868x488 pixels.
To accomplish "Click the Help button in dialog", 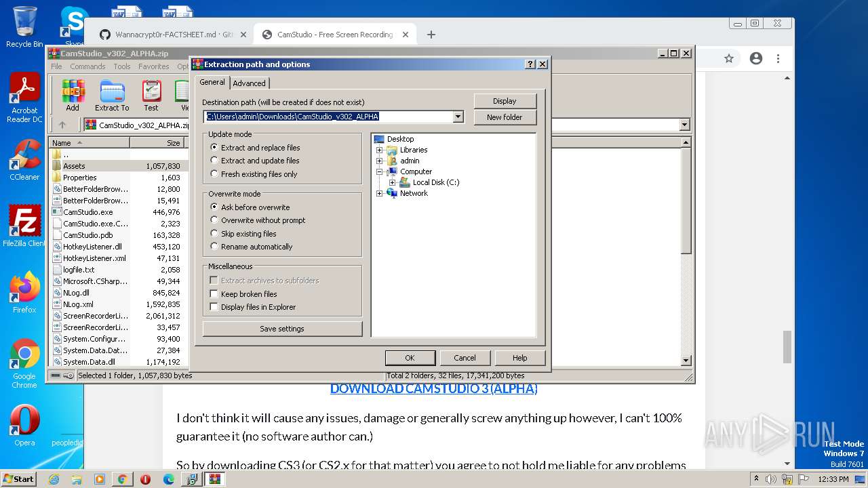I will click(x=519, y=358).
